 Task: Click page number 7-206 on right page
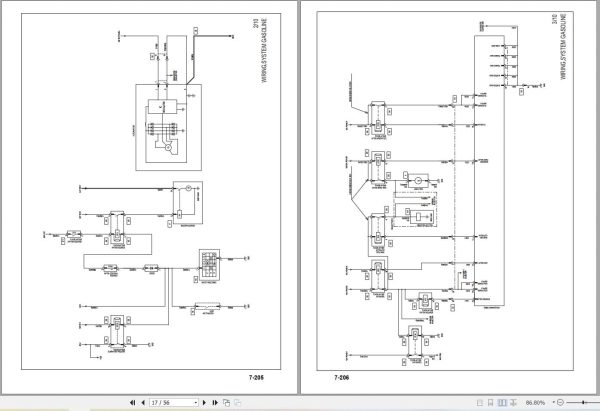point(341,378)
